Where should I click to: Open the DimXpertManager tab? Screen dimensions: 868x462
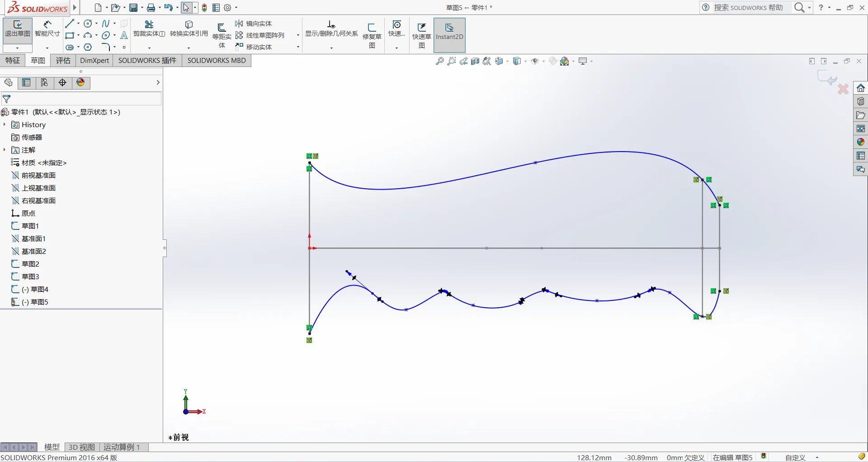point(62,82)
